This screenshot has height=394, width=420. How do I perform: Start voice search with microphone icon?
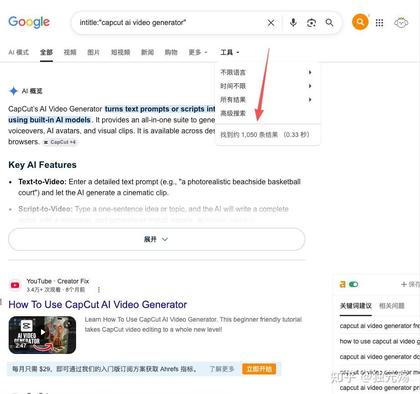pos(293,23)
